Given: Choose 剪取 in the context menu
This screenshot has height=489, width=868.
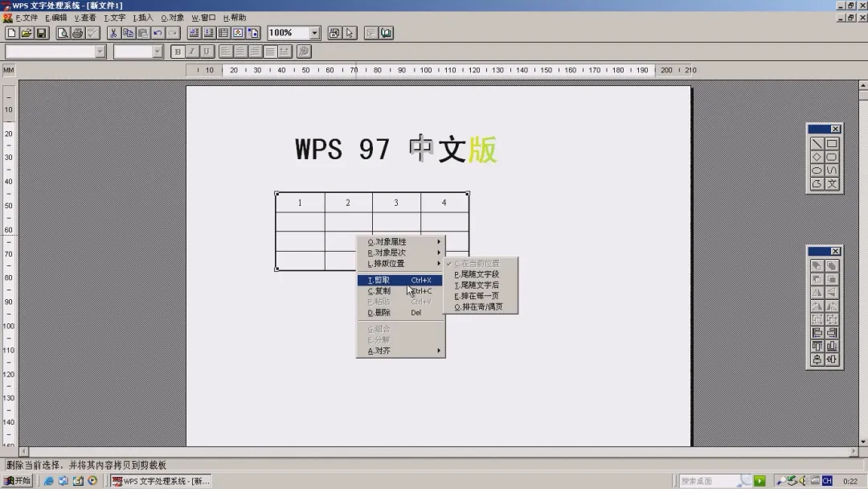Looking at the screenshot, I should [x=400, y=280].
